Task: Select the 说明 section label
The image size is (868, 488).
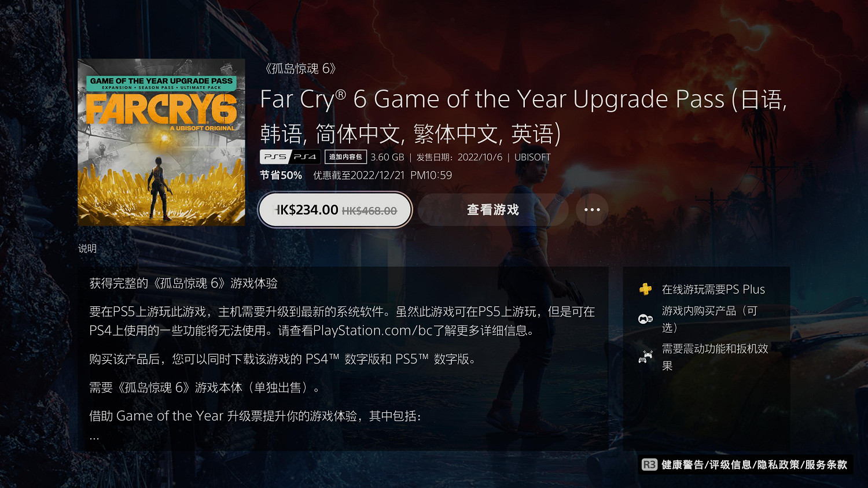Action: (87, 248)
